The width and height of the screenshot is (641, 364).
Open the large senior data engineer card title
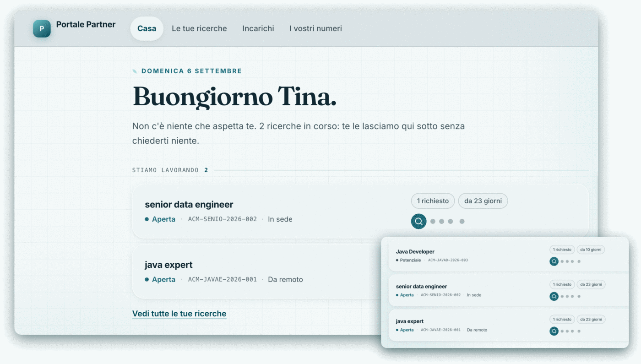pos(189,205)
